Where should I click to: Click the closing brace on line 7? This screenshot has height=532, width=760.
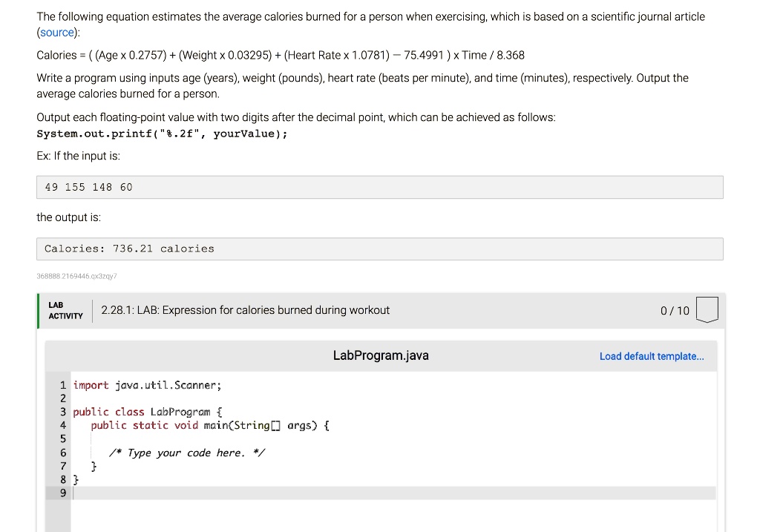(x=94, y=466)
